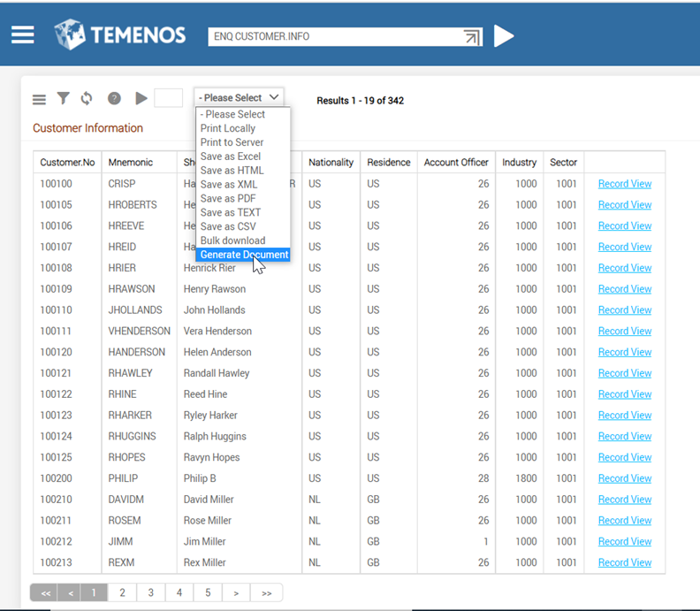Click the toolbar play arrow icon
The image size is (700, 611).
point(141,99)
